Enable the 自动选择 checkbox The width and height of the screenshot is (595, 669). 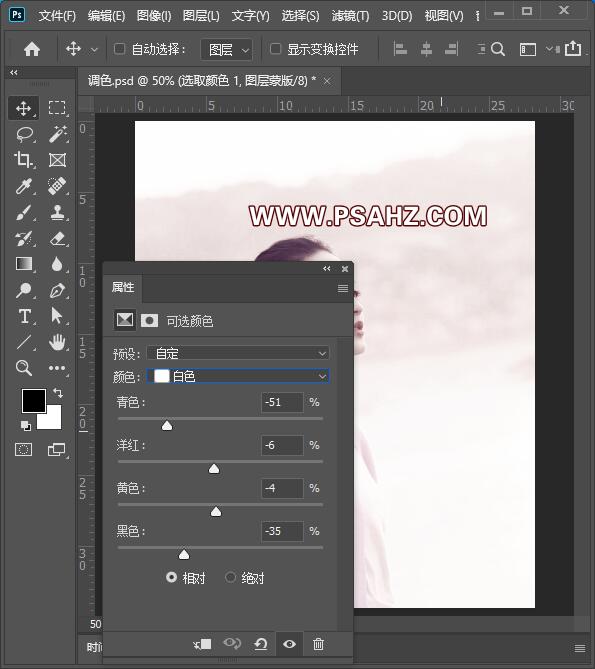(x=119, y=49)
